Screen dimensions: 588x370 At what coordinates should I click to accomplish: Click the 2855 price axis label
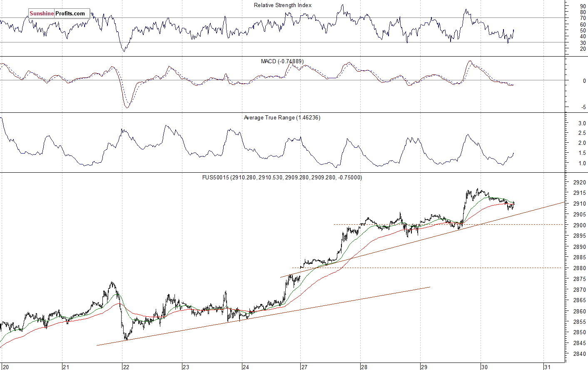[x=580, y=322]
